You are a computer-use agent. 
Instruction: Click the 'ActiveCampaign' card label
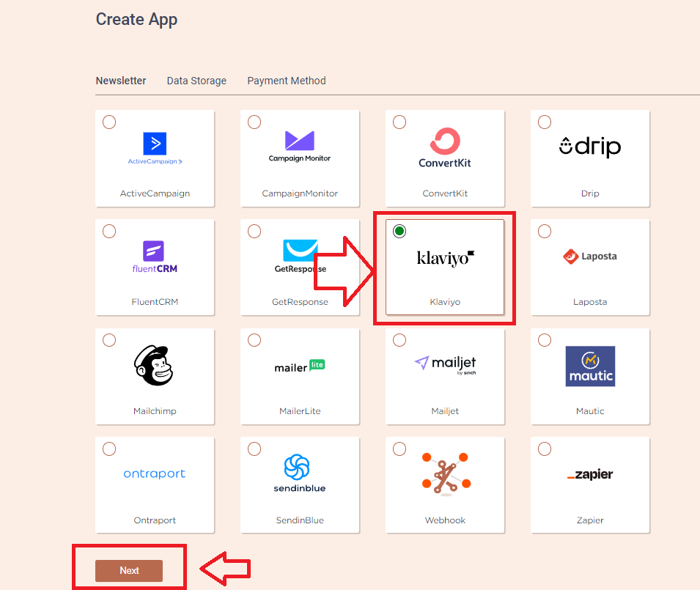155,193
